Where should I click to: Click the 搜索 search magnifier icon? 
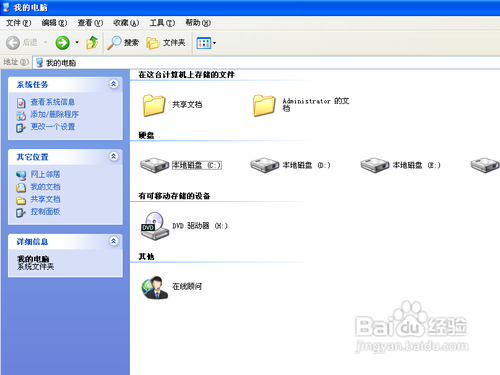point(114,43)
